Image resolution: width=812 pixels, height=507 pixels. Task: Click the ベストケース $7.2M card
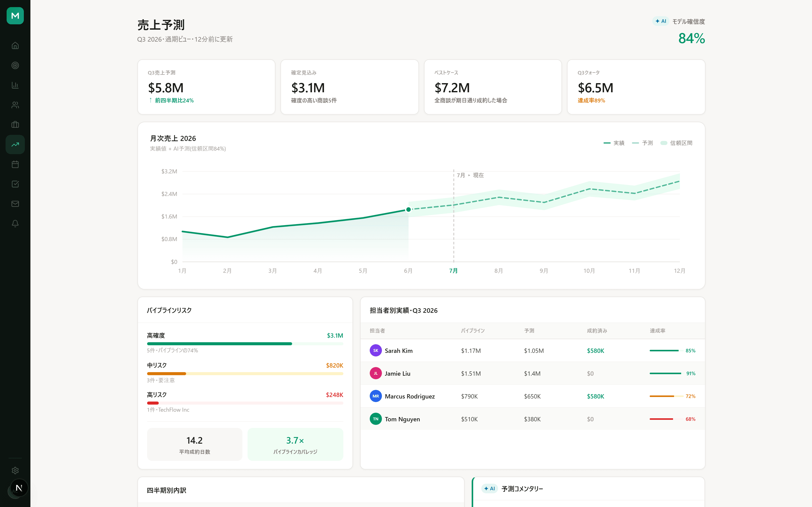coord(493,87)
